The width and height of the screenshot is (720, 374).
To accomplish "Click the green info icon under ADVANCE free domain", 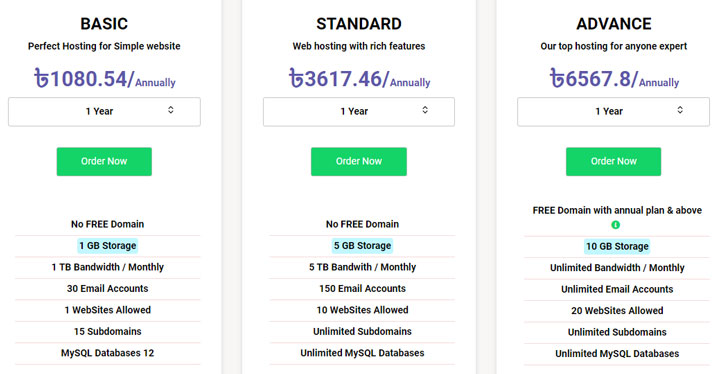I will (615, 225).
